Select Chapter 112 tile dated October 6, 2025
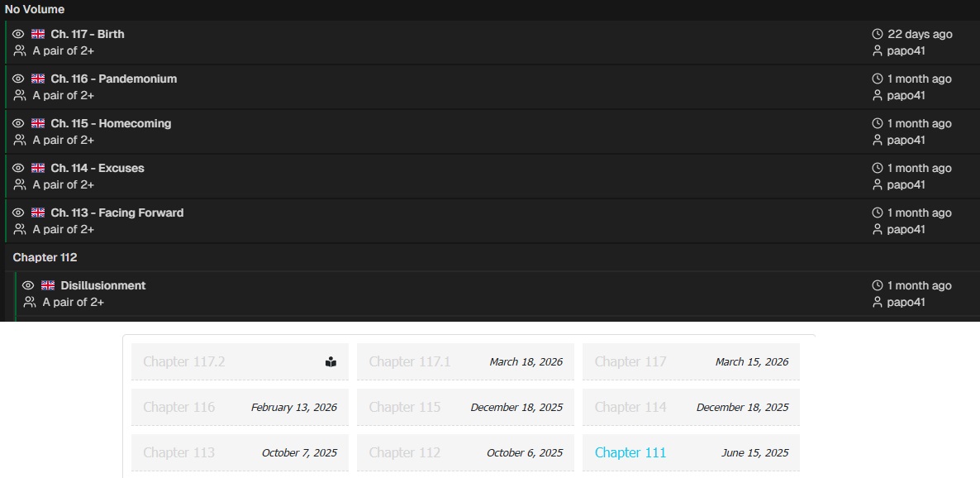The width and height of the screenshot is (980, 478). point(465,453)
